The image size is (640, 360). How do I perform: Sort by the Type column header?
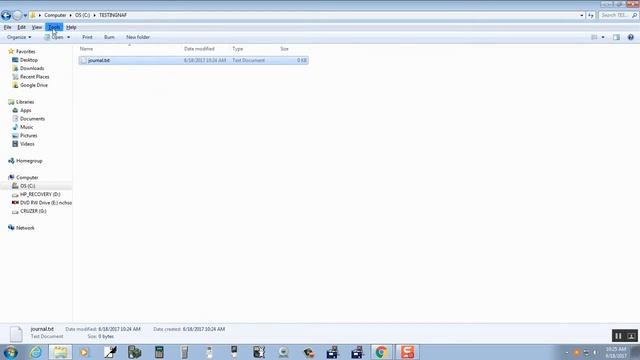pyautogui.click(x=238, y=49)
